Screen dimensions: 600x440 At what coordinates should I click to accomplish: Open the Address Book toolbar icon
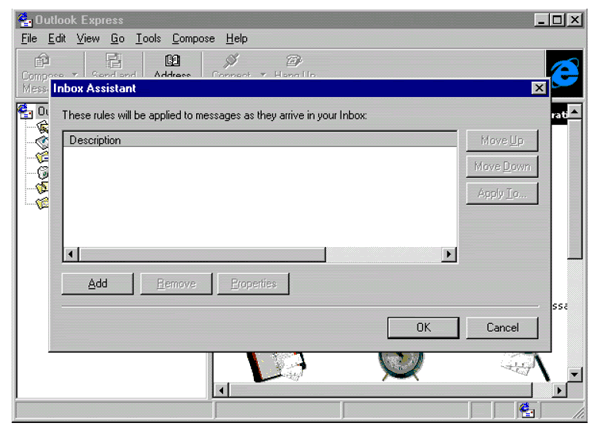click(172, 60)
